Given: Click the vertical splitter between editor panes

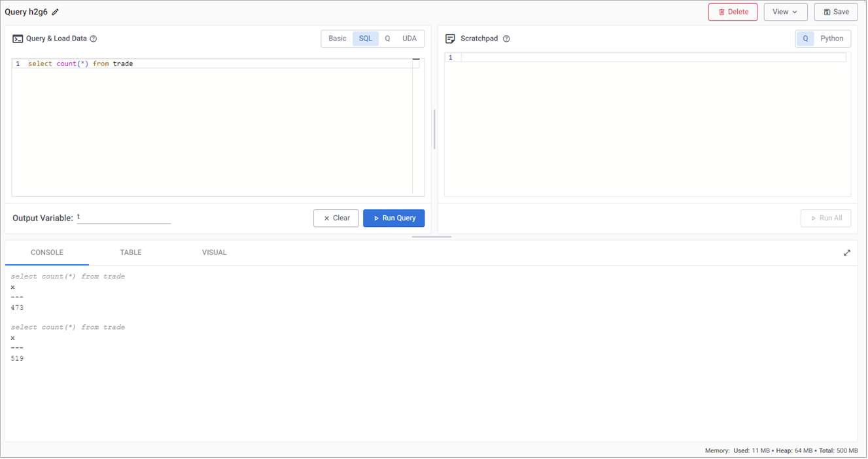Looking at the screenshot, I should click(434, 129).
